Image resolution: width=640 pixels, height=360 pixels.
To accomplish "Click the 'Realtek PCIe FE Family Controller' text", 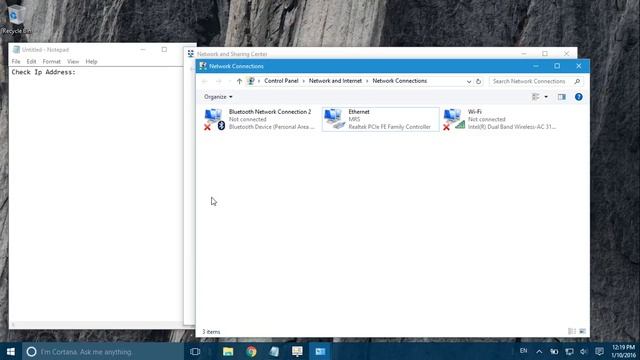I will 389,127.
